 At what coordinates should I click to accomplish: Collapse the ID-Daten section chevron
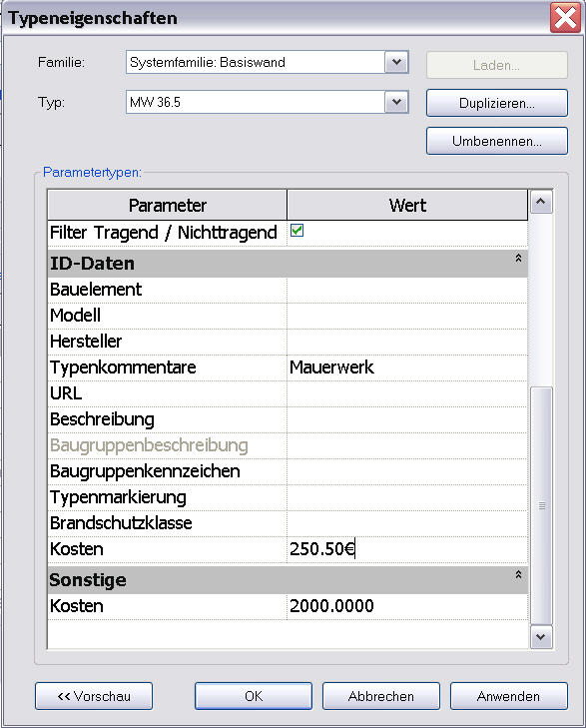[x=518, y=258]
